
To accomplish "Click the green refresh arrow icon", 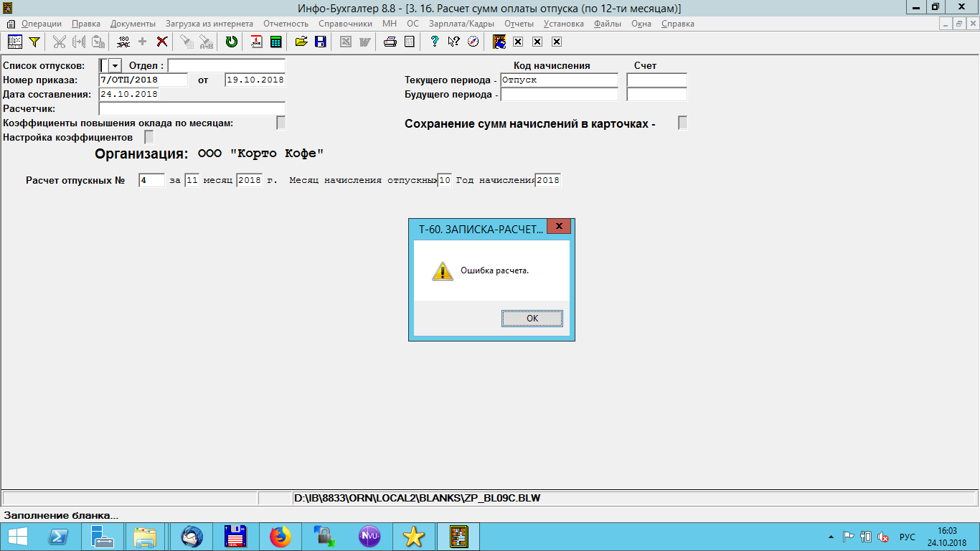I will tap(231, 42).
